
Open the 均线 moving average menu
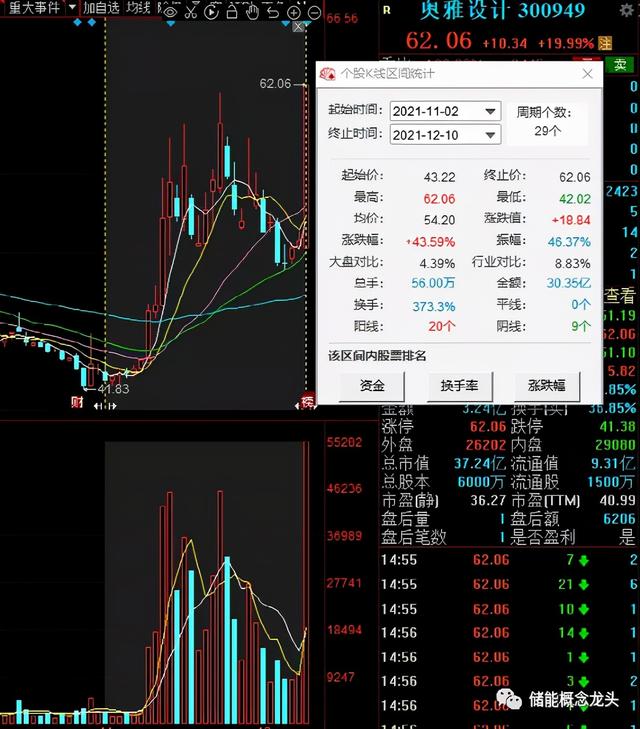[139, 7]
